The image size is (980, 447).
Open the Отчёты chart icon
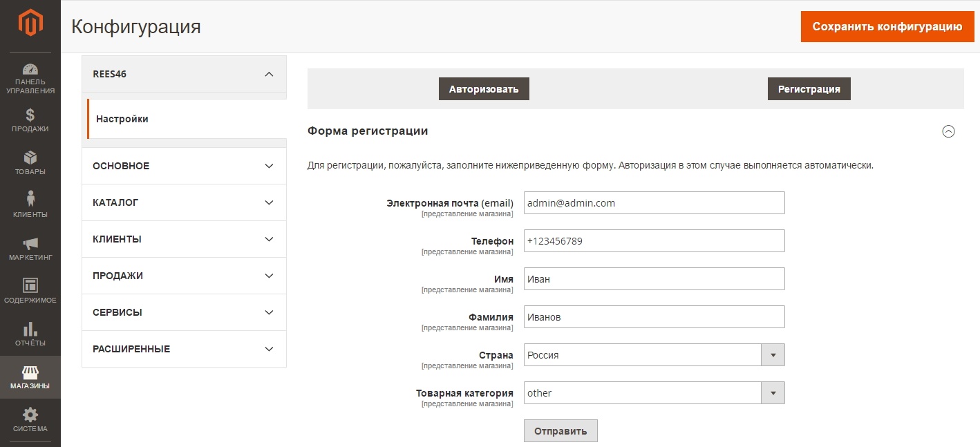click(30, 327)
